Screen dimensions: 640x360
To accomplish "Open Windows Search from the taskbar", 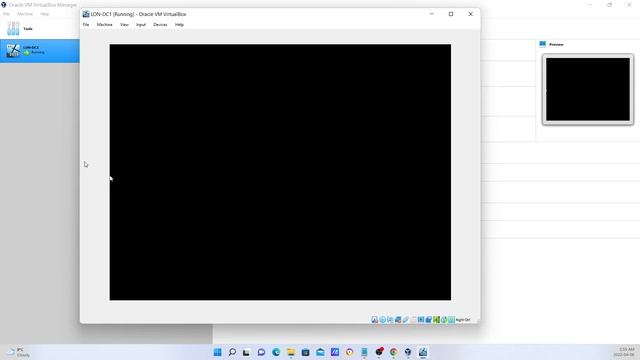I will point(232,352).
